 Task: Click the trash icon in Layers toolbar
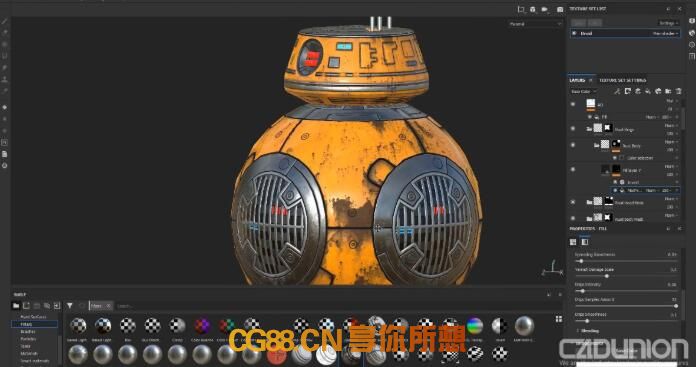[678, 91]
